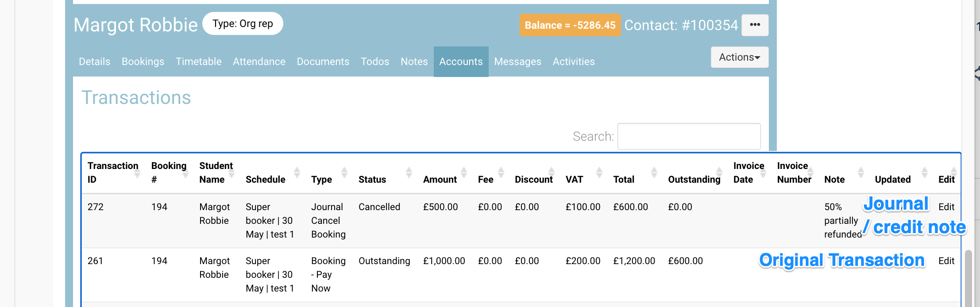
Task: Open the Timetable tab
Action: click(198, 61)
